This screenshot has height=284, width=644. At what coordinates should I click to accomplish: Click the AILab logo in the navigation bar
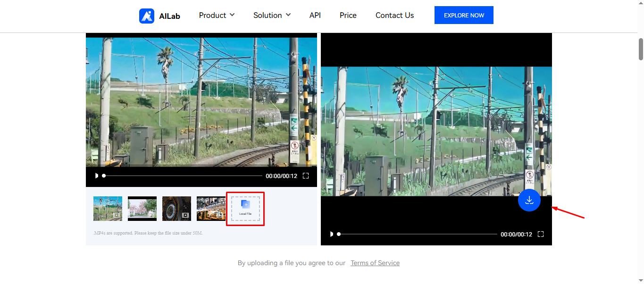point(159,15)
